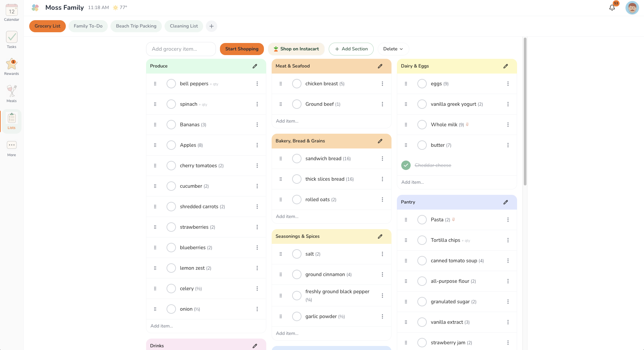The height and width of the screenshot is (350, 644).
Task: Check off chicken breast
Action: click(x=297, y=84)
